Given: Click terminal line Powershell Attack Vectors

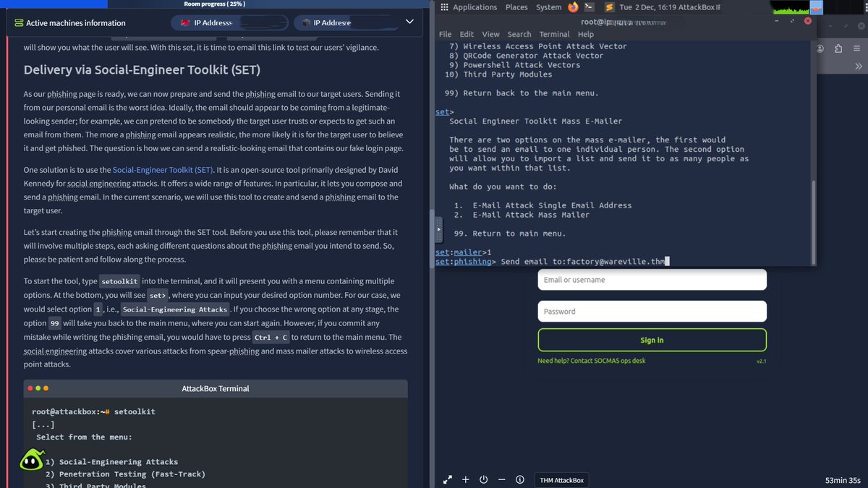Looking at the screenshot, I should tap(514, 65).
